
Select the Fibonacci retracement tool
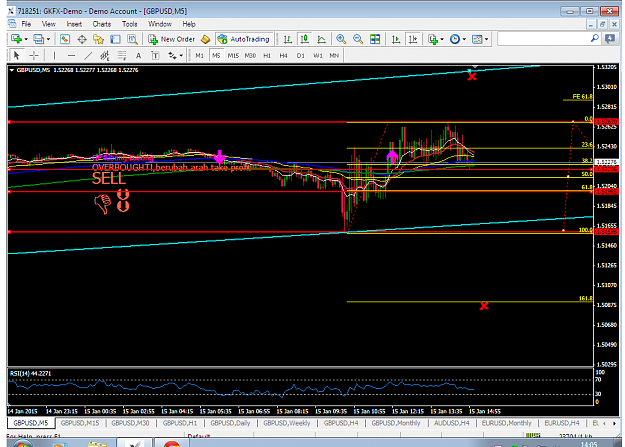122,55
